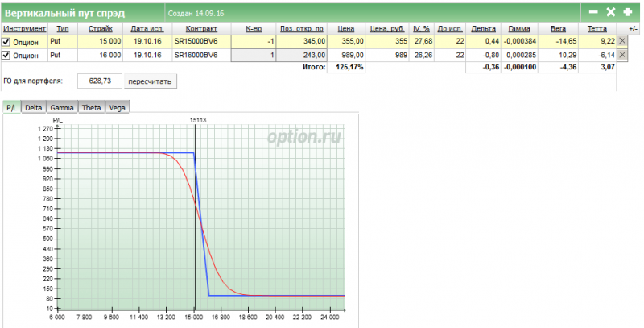Image resolution: width=644 pixels, height=328 pixels.
Task: Open the Vega chart tab
Action: pos(117,108)
